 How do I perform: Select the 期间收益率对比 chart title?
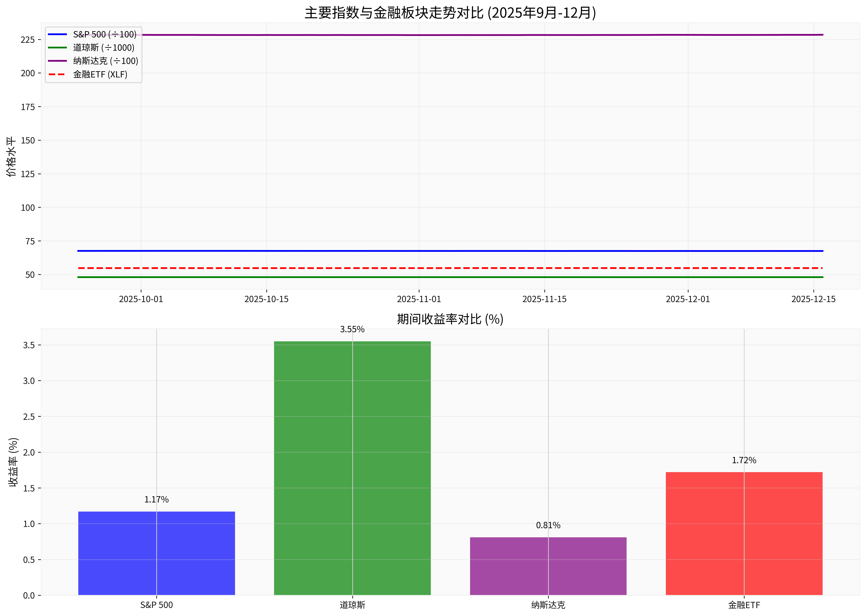click(x=450, y=319)
